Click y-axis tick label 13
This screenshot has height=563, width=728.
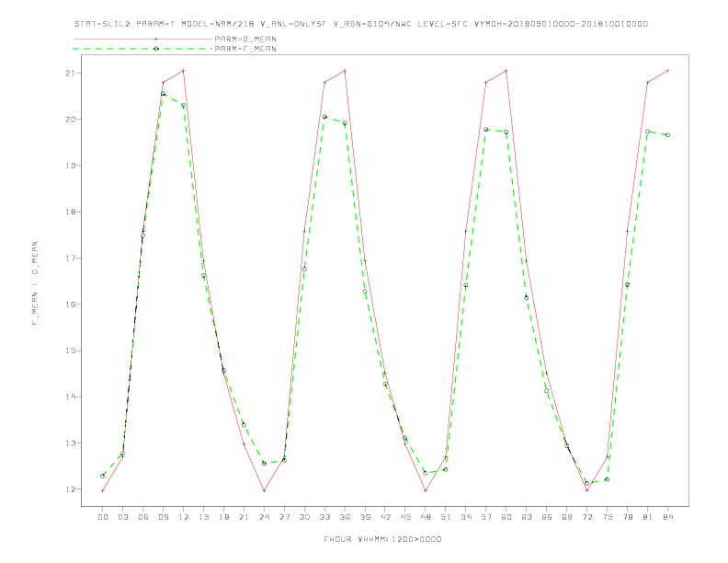71,443
